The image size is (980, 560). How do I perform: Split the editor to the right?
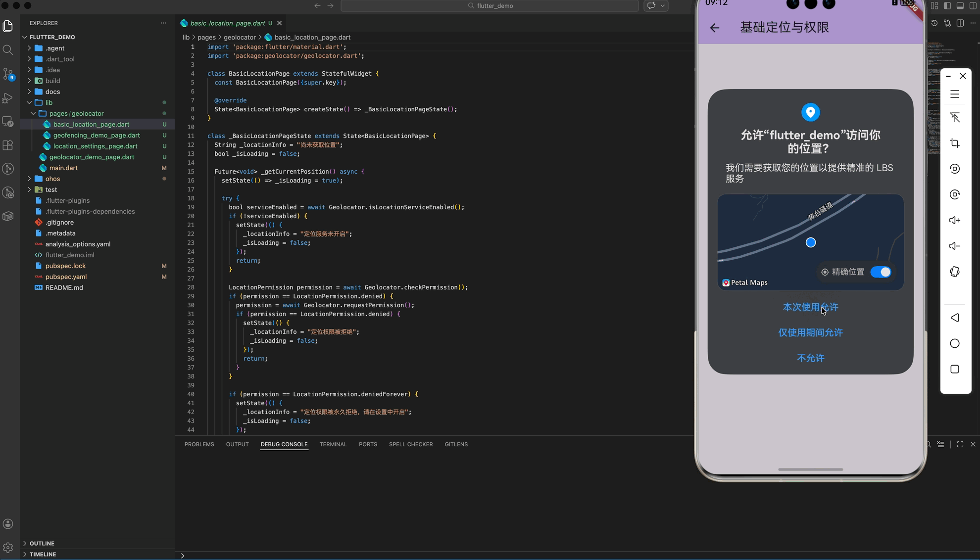tap(960, 23)
